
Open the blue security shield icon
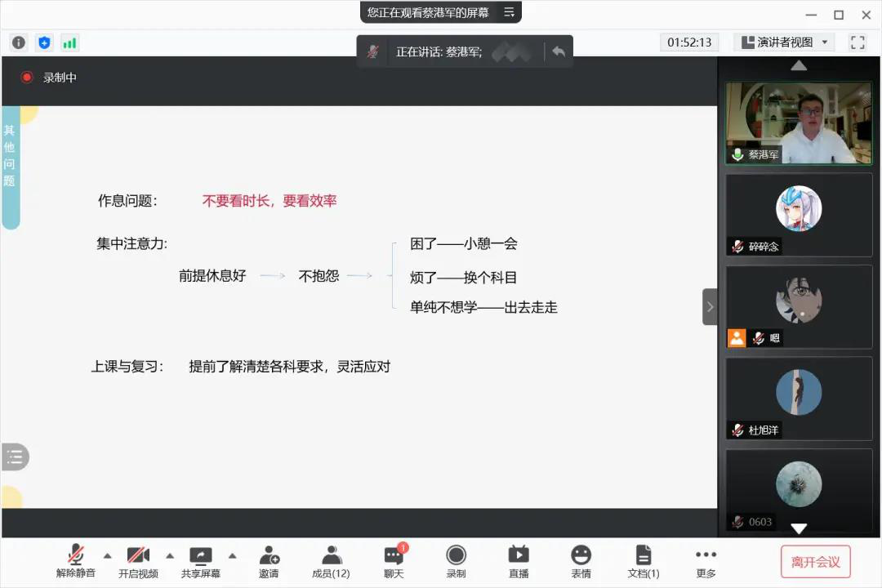pyautogui.click(x=44, y=42)
